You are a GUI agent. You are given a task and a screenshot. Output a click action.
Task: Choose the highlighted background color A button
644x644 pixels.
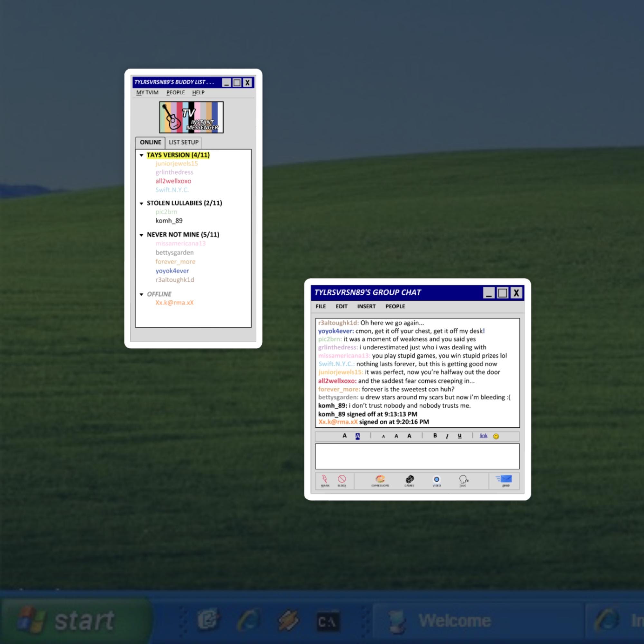click(357, 436)
